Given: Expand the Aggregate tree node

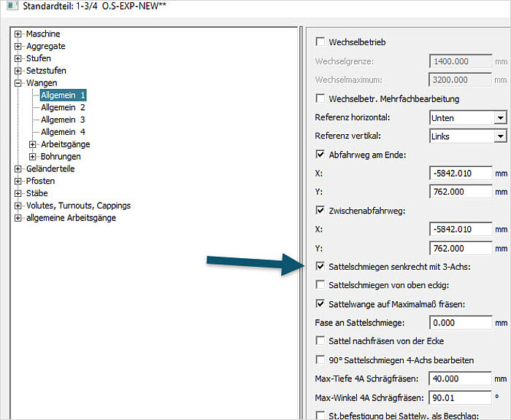Looking at the screenshot, I should tap(19, 46).
